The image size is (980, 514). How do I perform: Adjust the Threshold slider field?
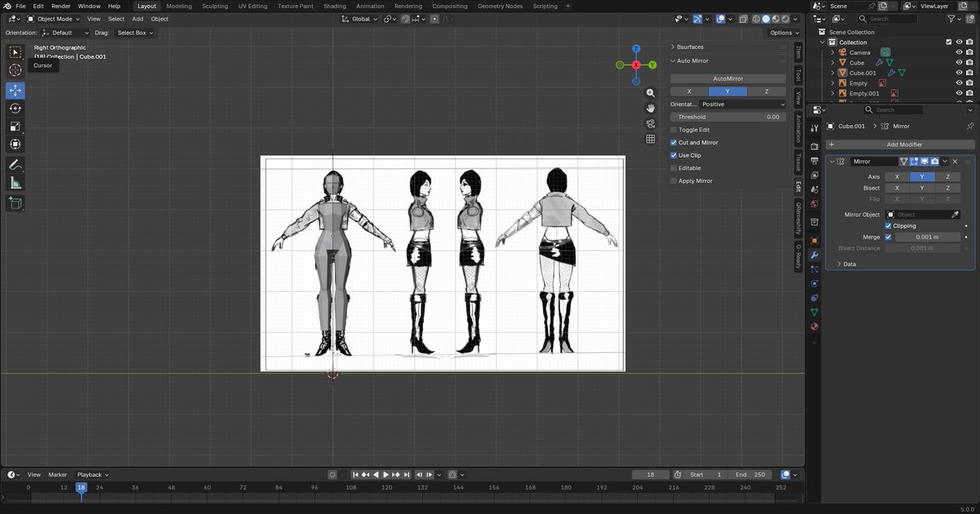[728, 117]
